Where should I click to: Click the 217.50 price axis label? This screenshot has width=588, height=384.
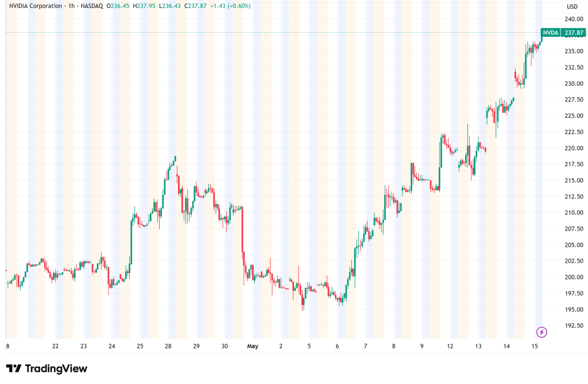[574, 164]
